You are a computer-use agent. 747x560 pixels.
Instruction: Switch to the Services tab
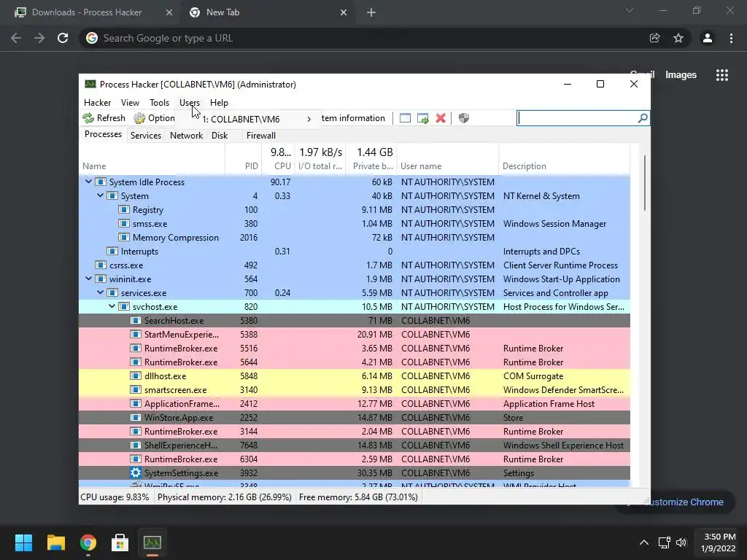pos(146,135)
